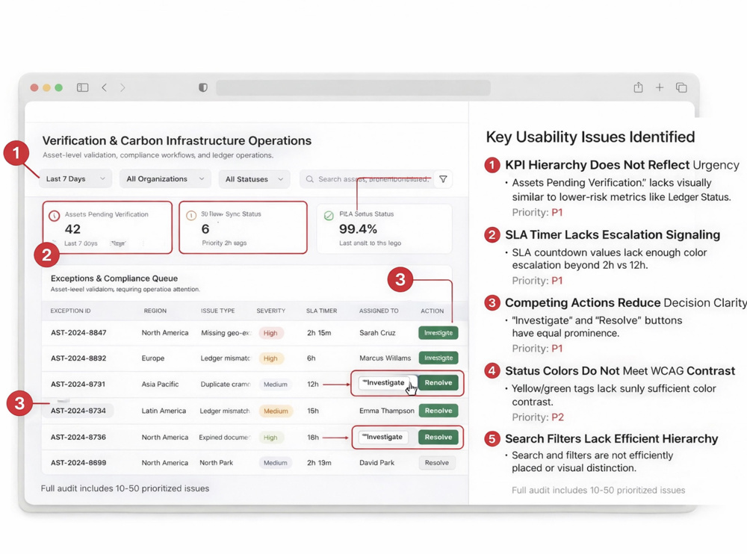Image resolution: width=747 pixels, height=560 pixels.
Task: Open exception AST-2024-8847
Action: [x=78, y=333]
